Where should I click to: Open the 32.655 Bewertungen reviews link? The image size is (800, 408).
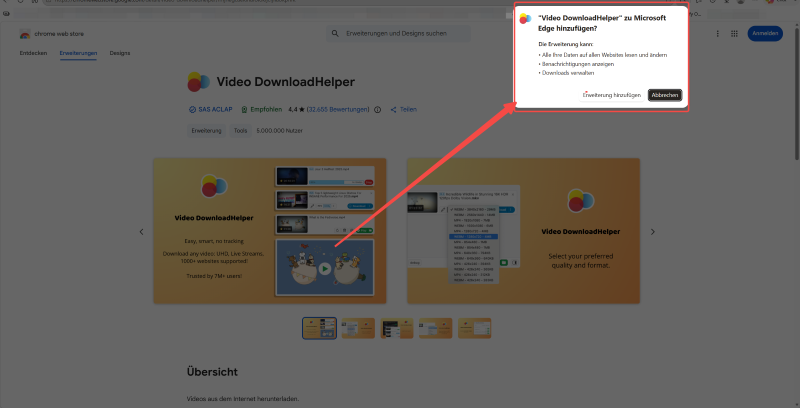click(338, 110)
